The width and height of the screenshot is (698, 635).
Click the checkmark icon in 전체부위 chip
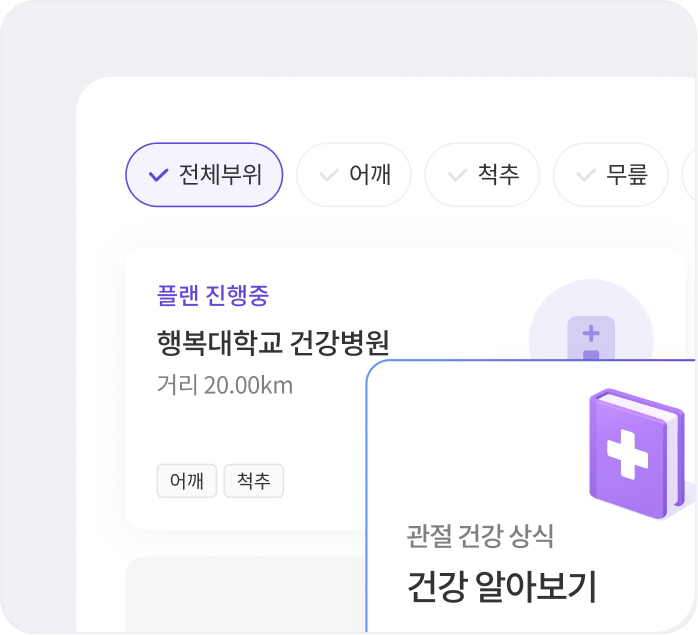158,175
